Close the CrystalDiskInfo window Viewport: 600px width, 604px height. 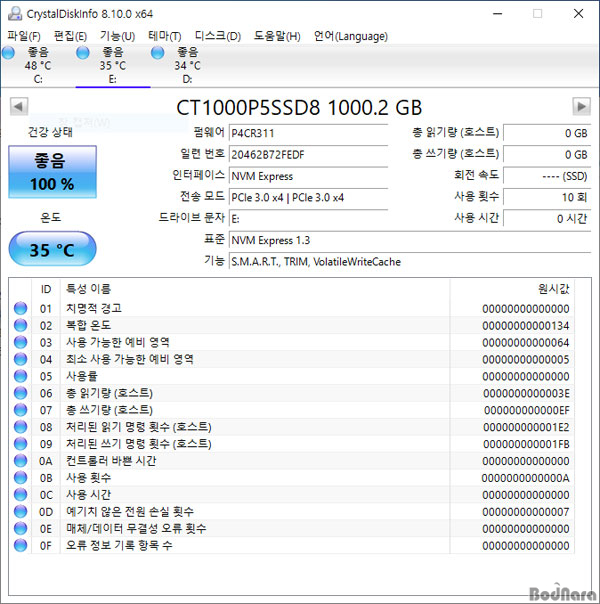pyautogui.click(x=578, y=14)
